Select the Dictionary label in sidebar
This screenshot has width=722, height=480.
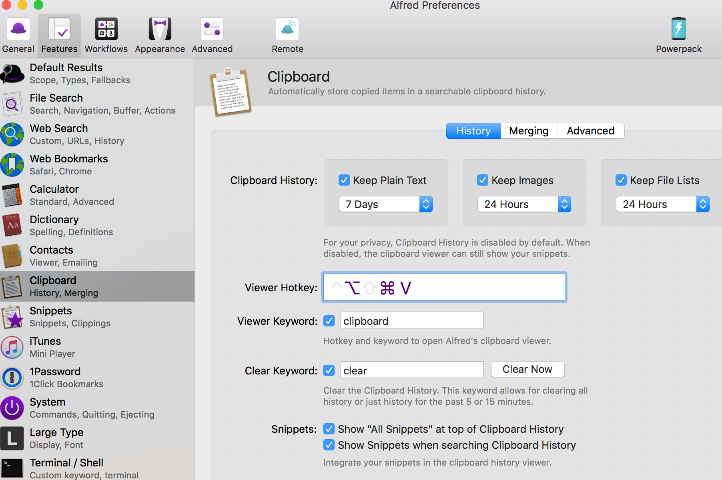coord(54,220)
